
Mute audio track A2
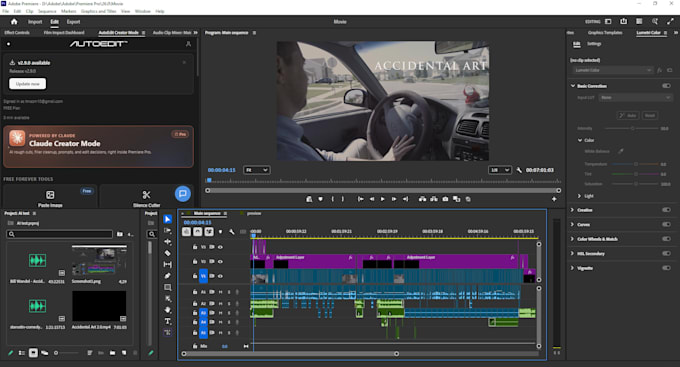click(x=220, y=304)
